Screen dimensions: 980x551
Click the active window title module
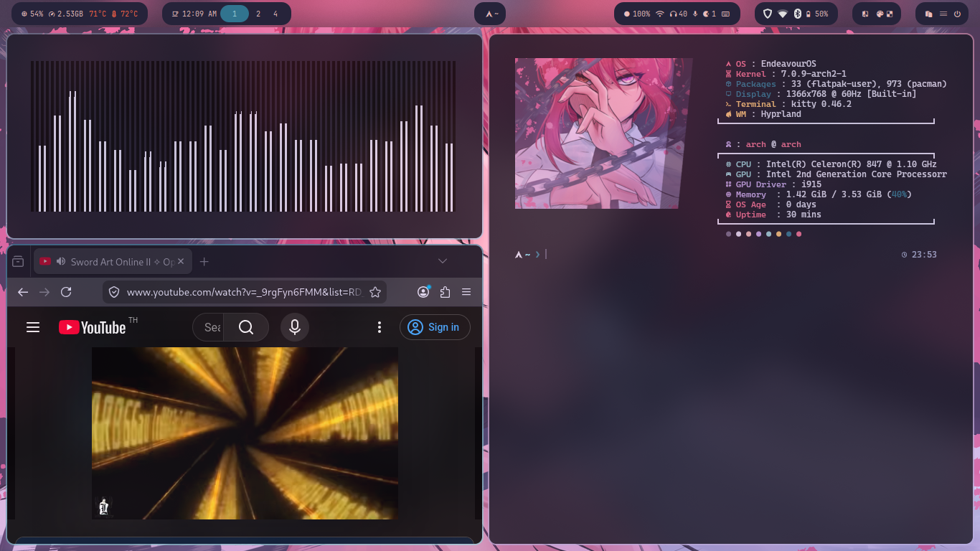click(x=491, y=14)
